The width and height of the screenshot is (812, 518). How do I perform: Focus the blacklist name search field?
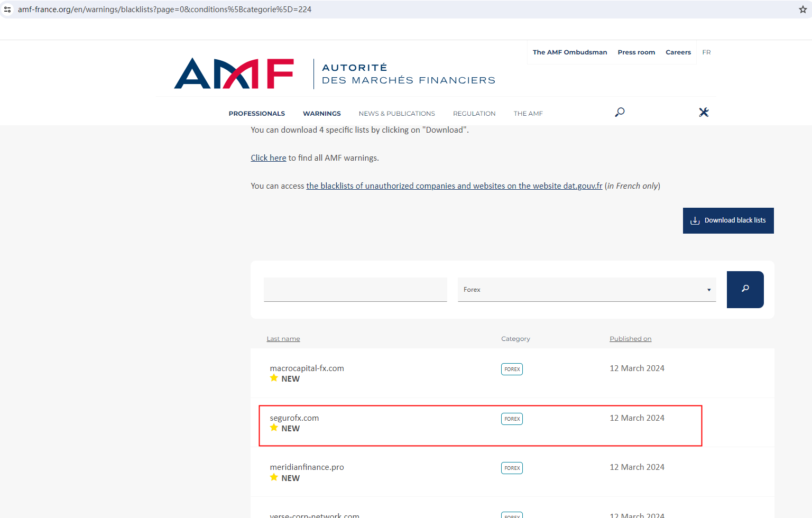[355, 290]
